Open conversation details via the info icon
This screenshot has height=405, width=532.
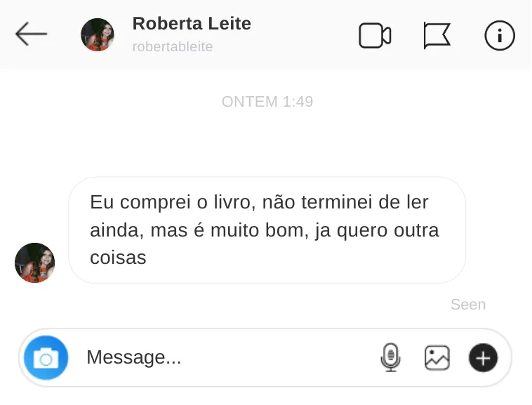pos(500,36)
